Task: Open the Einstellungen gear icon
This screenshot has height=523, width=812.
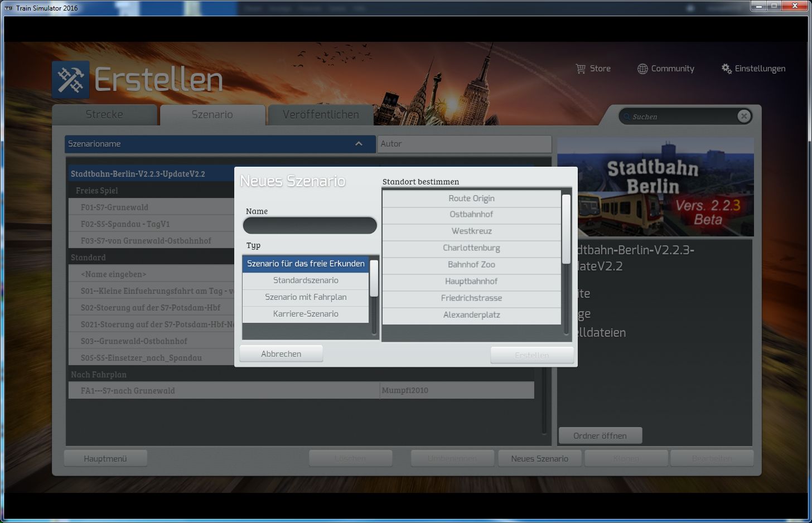Action: point(726,69)
